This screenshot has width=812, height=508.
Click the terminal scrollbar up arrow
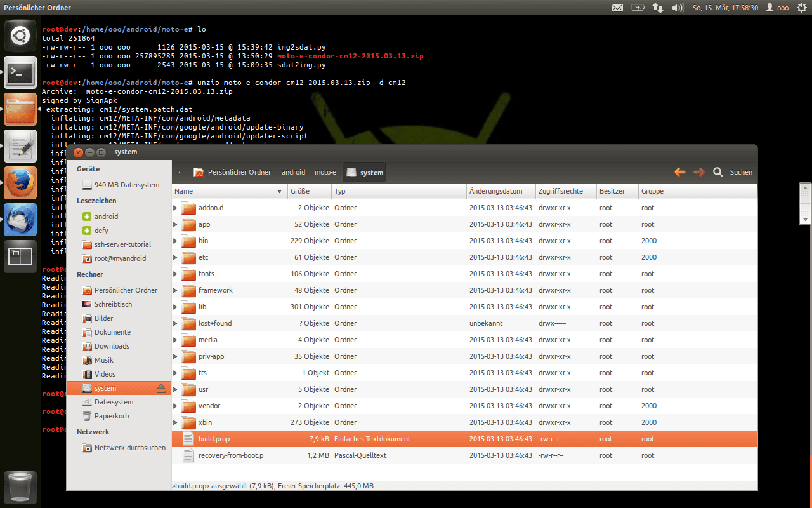805,188
